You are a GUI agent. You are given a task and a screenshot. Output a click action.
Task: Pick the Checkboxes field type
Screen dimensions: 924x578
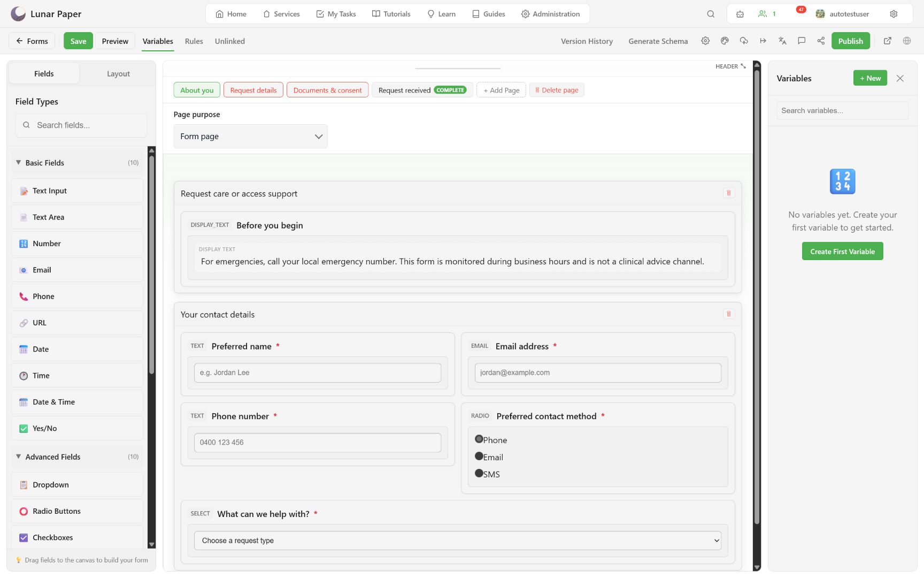(x=77, y=537)
